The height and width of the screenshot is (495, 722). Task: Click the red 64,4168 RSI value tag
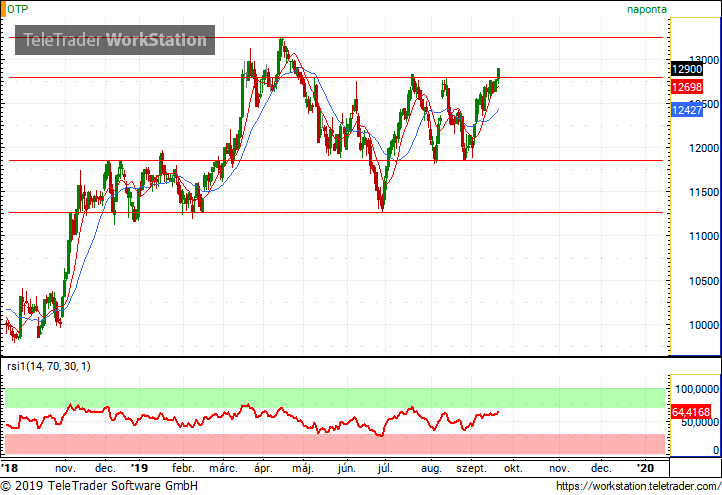(691, 411)
